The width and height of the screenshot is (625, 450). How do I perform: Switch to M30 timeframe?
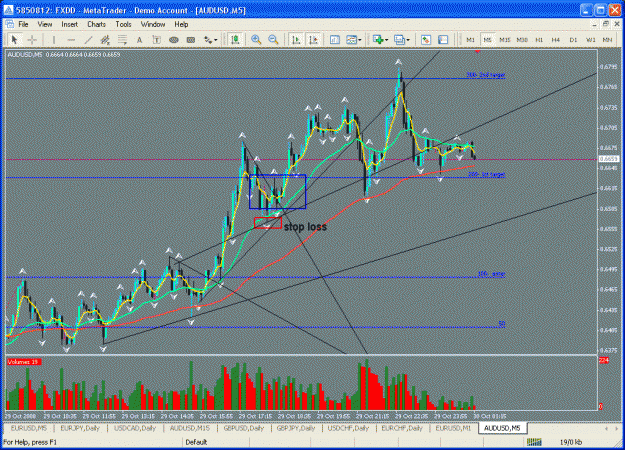point(522,40)
